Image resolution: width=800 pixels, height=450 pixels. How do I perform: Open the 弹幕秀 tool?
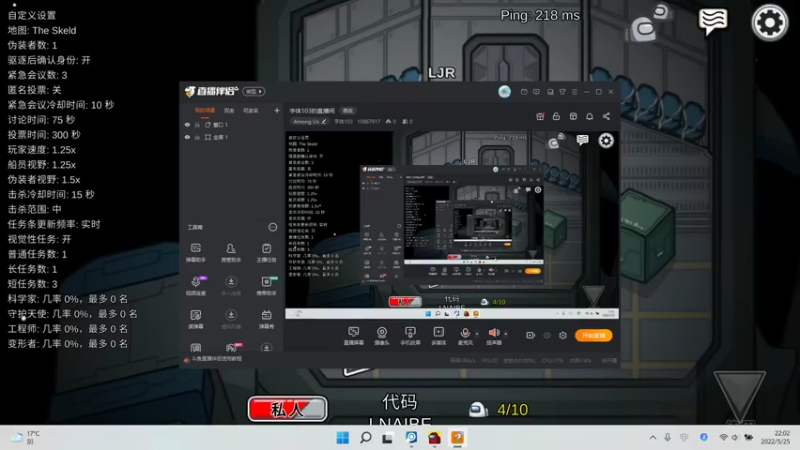(266, 319)
